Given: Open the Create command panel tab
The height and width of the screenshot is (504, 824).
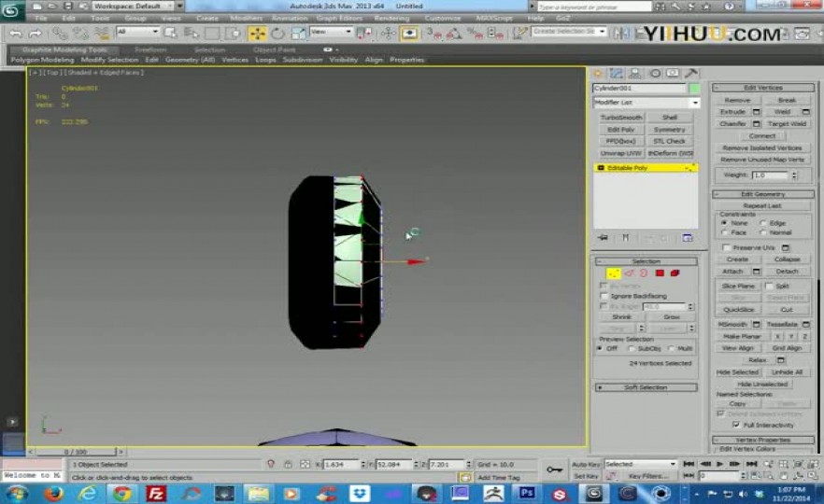Looking at the screenshot, I should pos(598,74).
